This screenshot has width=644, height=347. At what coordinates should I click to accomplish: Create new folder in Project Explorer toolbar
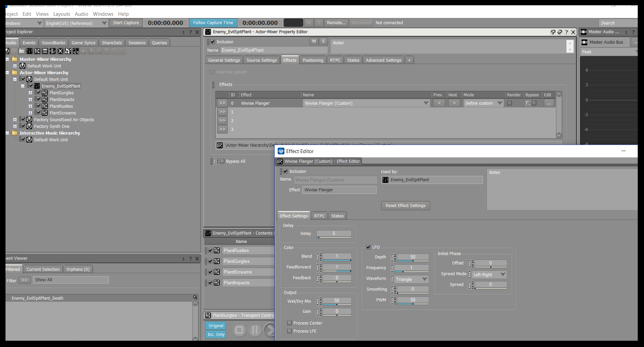tap(22, 51)
